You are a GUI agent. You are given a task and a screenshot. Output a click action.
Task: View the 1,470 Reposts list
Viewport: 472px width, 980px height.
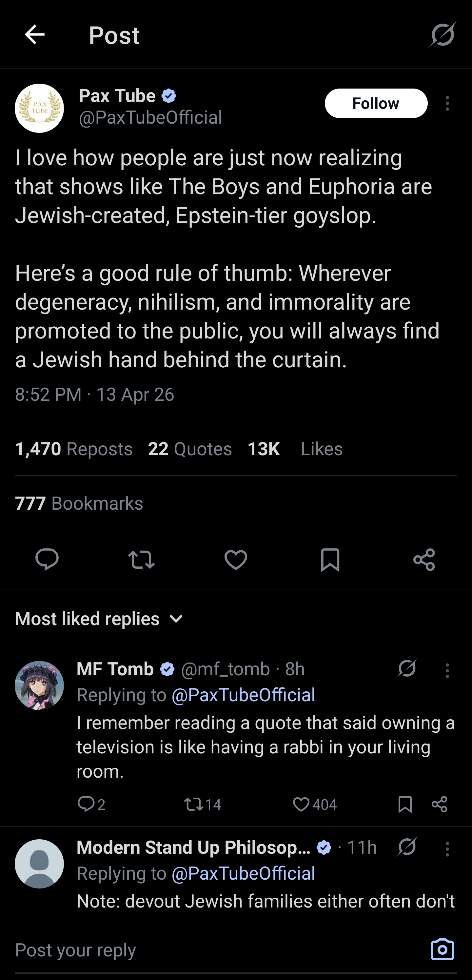tap(74, 449)
